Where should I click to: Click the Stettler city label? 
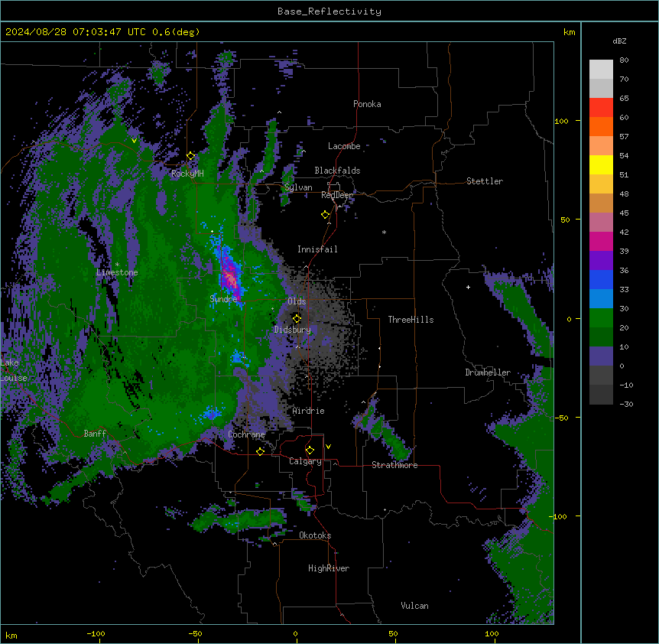pyautogui.click(x=485, y=181)
